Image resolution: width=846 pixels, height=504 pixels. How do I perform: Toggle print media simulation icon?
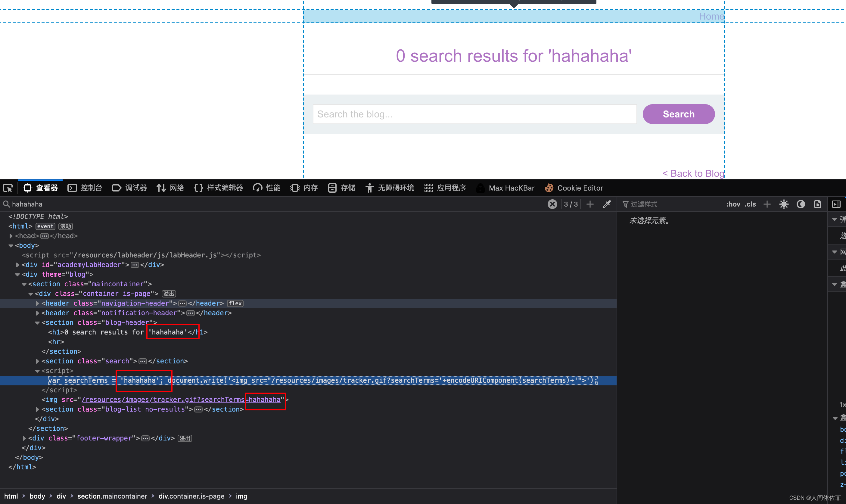[x=818, y=204]
